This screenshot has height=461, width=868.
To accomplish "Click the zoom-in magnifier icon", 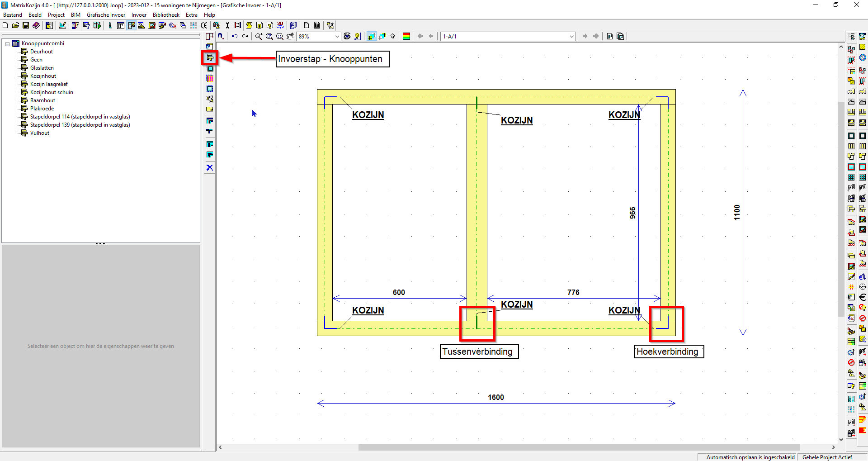I will (x=259, y=36).
